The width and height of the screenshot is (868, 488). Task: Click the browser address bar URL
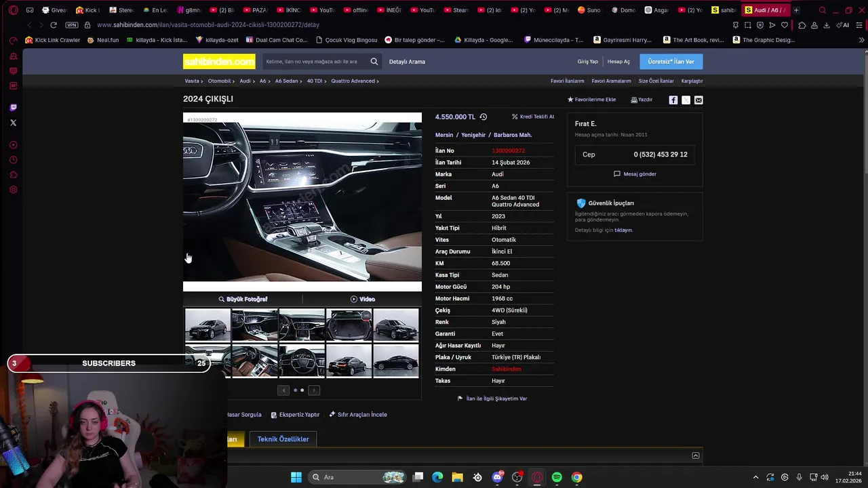[208, 25]
